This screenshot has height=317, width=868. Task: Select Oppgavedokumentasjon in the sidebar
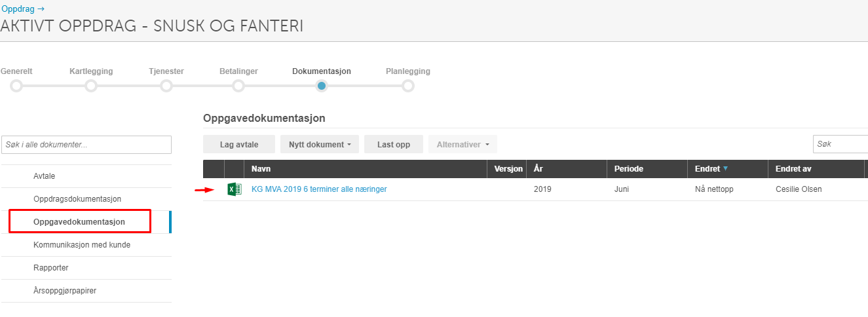click(x=86, y=222)
